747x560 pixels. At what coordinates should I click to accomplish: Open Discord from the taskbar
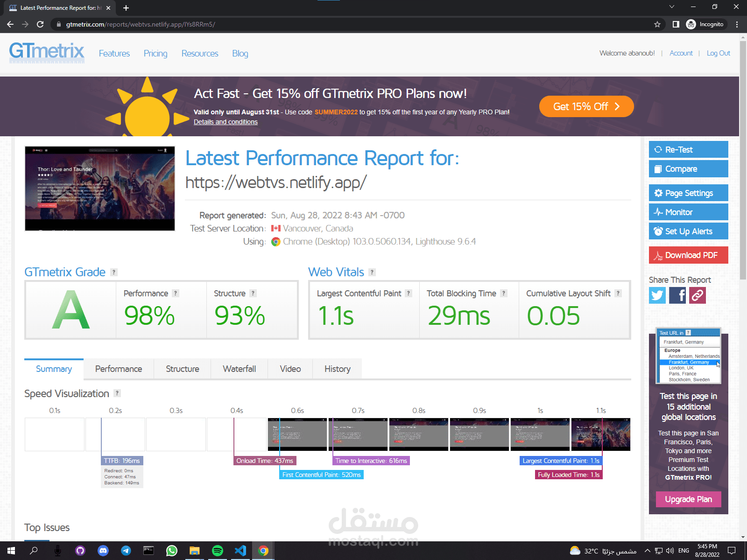[x=103, y=551]
